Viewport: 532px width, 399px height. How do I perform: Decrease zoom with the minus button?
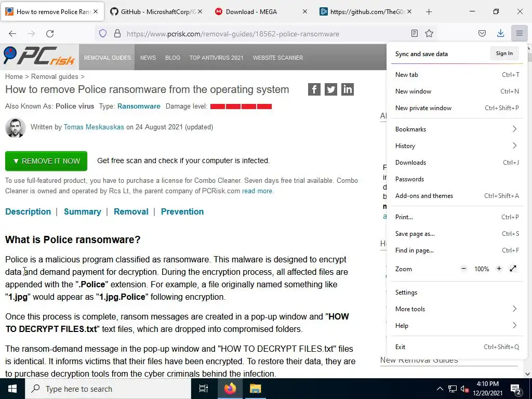click(x=463, y=269)
